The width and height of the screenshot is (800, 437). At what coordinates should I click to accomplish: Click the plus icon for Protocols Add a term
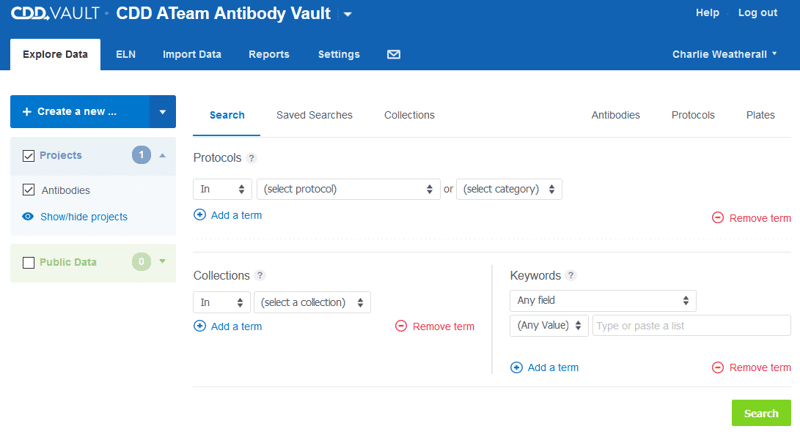coord(199,215)
